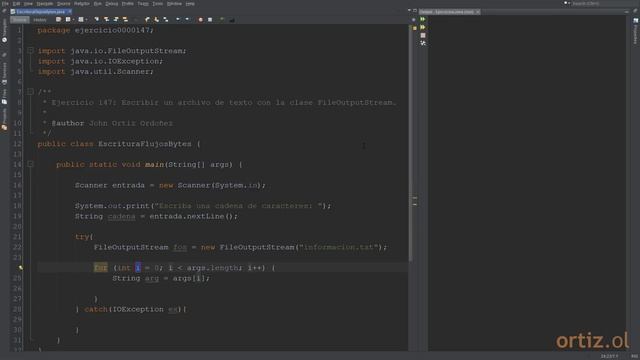Open the Properties side panel
The height and width of the screenshot is (360, 640).
tap(636, 31)
